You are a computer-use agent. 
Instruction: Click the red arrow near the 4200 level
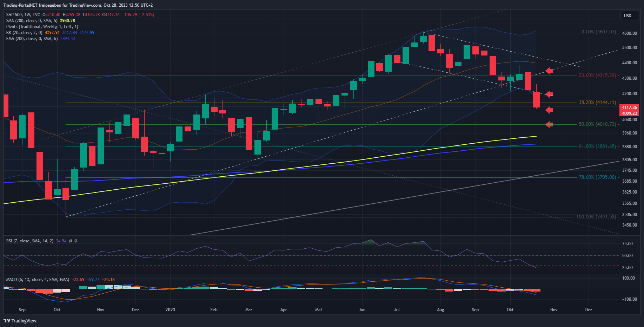point(549,94)
